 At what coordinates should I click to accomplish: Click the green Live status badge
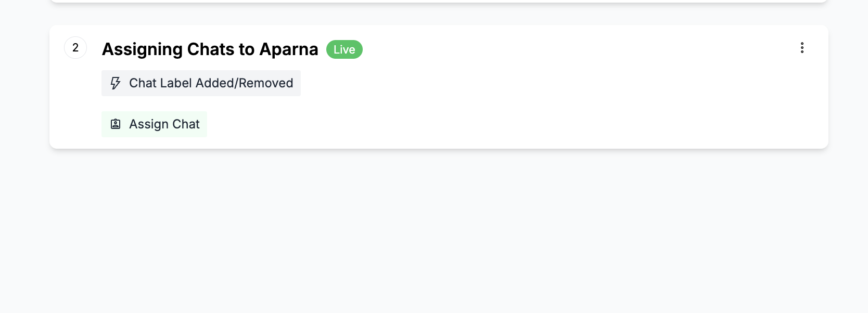click(x=344, y=49)
